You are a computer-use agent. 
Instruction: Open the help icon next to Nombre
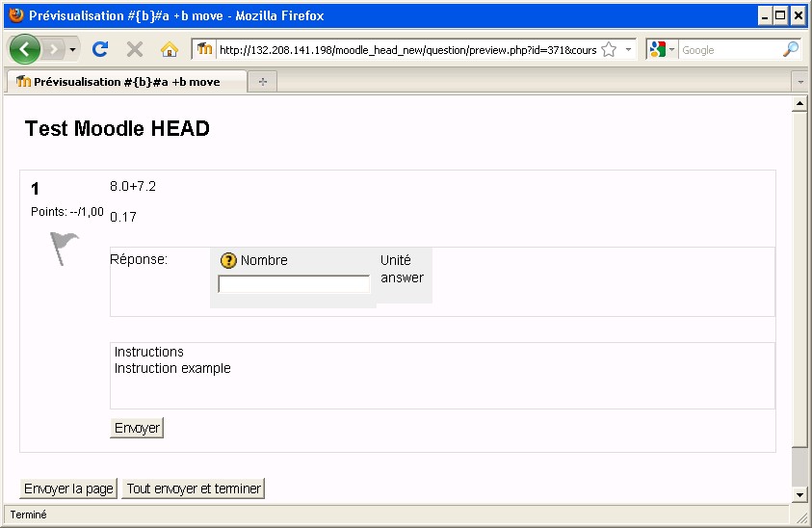[x=228, y=260]
